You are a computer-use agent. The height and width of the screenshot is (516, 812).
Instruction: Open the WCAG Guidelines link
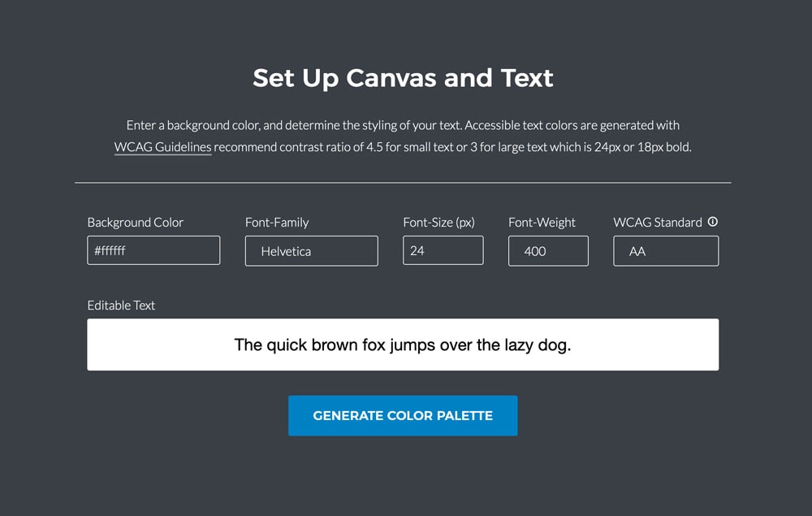click(162, 147)
